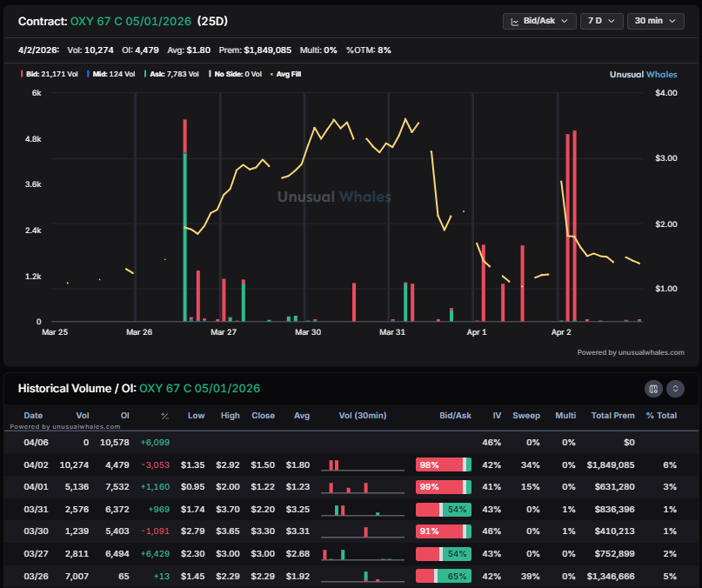Open the 7 D range dropdown
The width and height of the screenshot is (702, 588).
pos(601,21)
